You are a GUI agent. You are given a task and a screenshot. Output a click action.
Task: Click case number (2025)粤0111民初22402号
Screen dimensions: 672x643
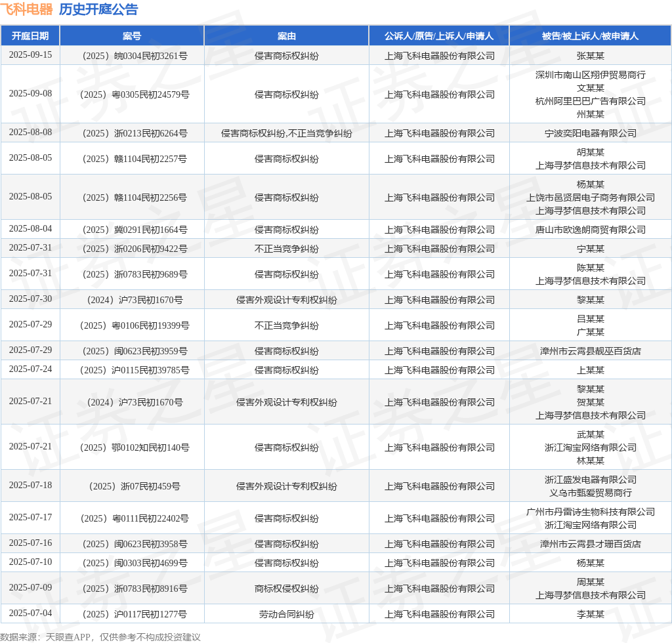(x=135, y=518)
